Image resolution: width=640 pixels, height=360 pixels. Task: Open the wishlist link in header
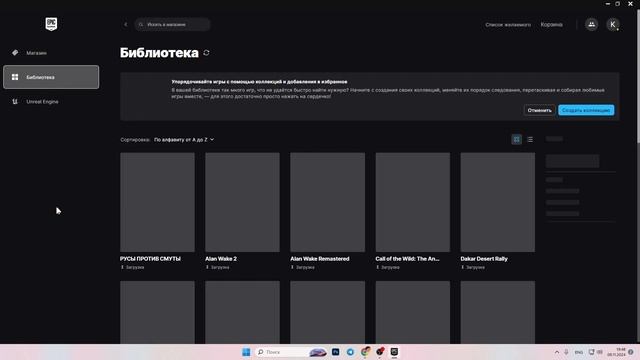click(x=508, y=24)
